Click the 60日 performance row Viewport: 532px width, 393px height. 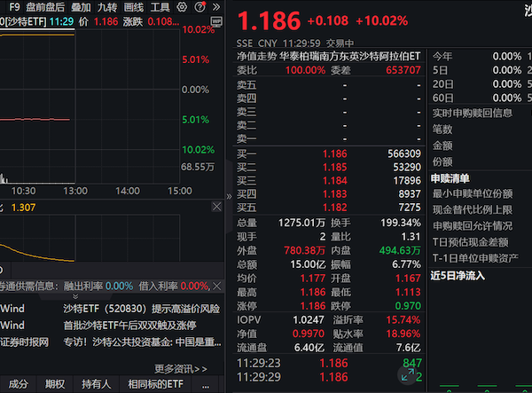coord(481,98)
